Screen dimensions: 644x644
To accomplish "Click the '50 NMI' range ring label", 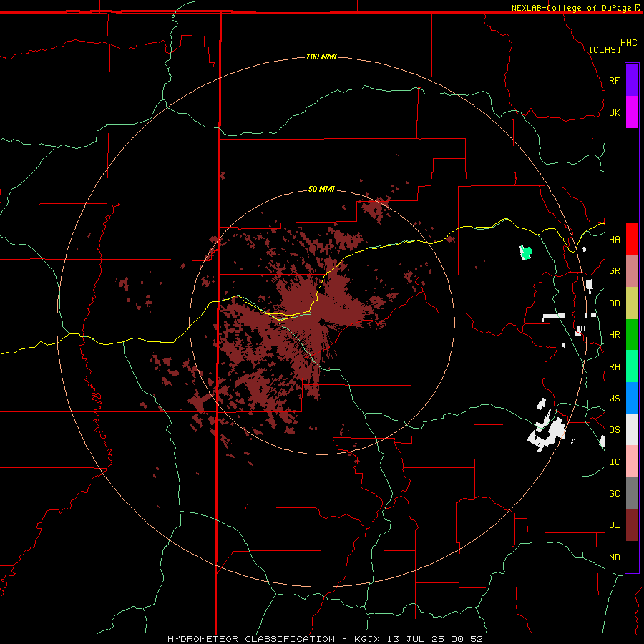I will point(321,189).
